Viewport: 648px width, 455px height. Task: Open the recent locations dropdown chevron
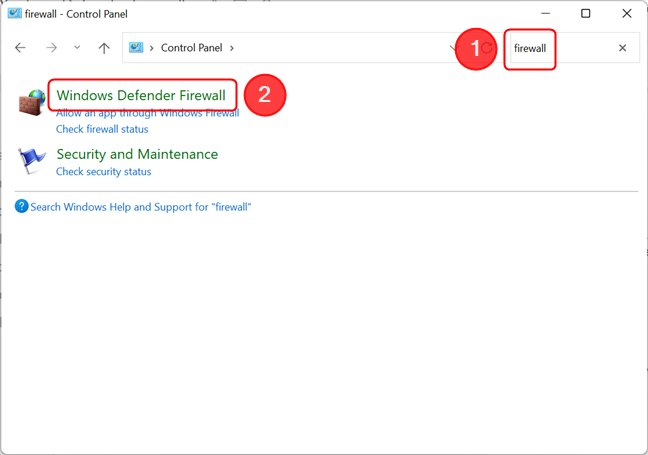(77, 48)
